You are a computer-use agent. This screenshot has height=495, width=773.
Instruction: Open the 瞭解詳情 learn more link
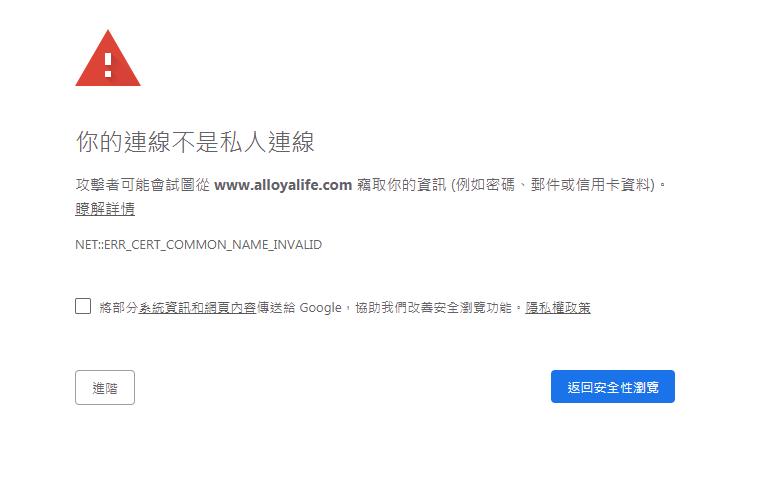point(105,209)
